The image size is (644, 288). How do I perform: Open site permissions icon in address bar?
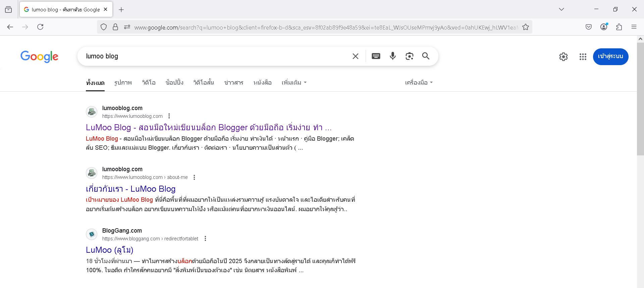pos(127,27)
